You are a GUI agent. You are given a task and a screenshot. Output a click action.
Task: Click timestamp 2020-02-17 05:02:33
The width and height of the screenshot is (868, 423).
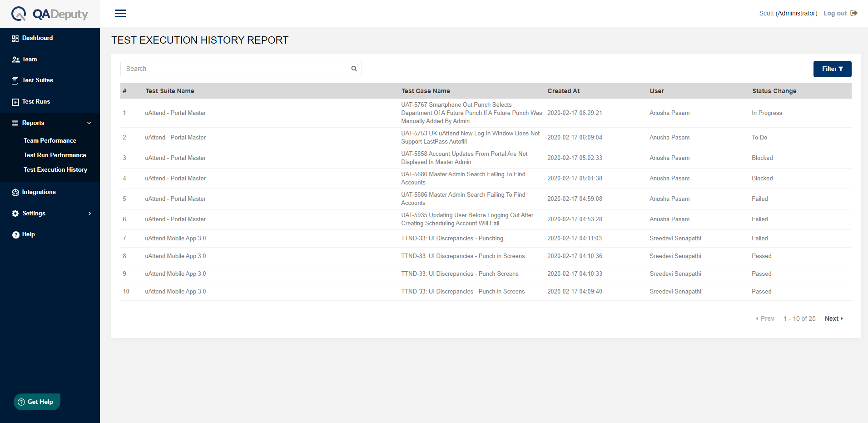[x=575, y=158]
